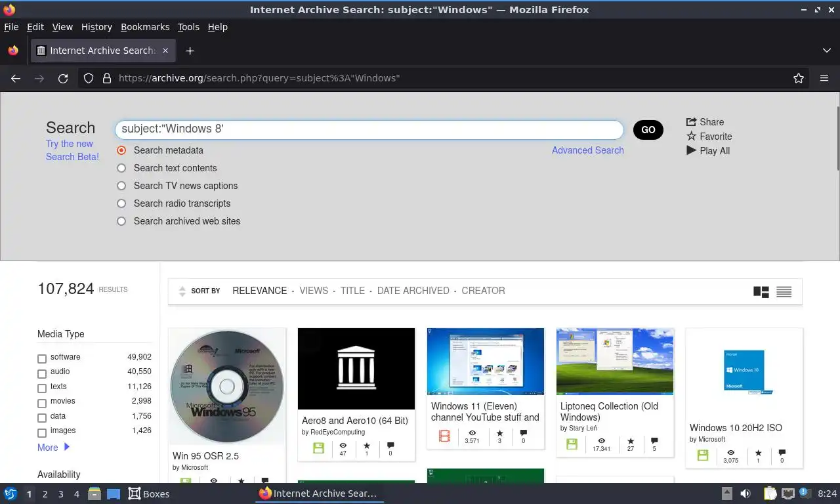Sort results by TITLE
The width and height of the screenshot is (840, 504).
point(352,291)
